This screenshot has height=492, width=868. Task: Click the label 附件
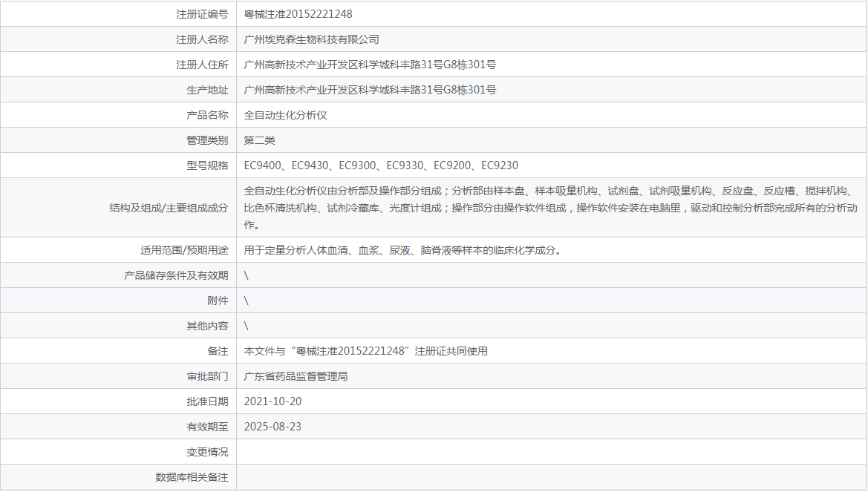218,301
